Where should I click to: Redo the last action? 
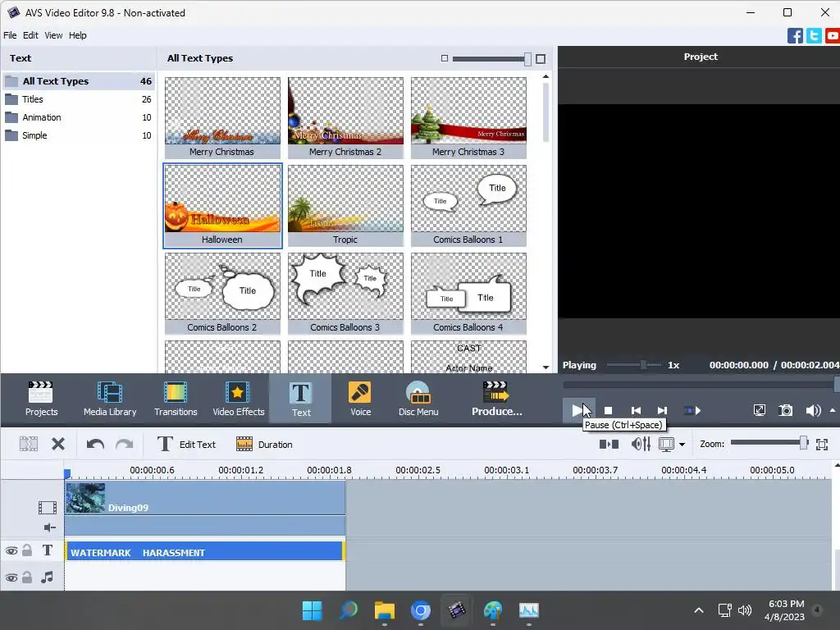pos(125,444)
